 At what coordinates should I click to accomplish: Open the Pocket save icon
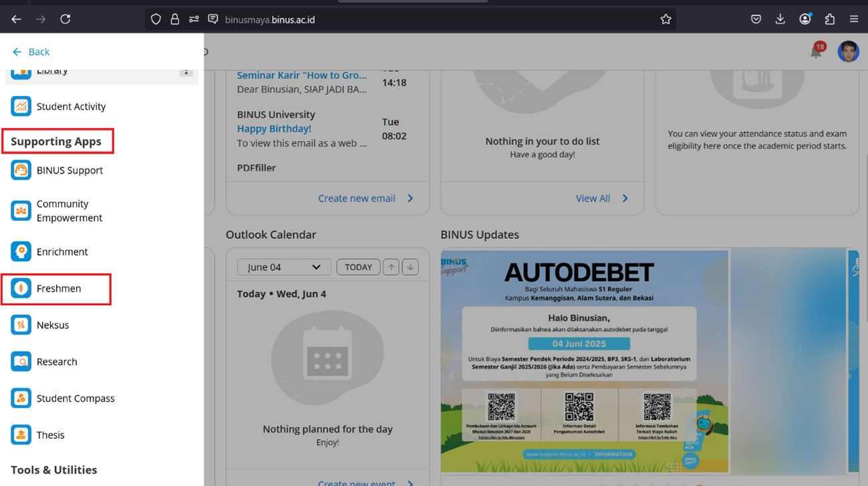click(x=756, y=19)
